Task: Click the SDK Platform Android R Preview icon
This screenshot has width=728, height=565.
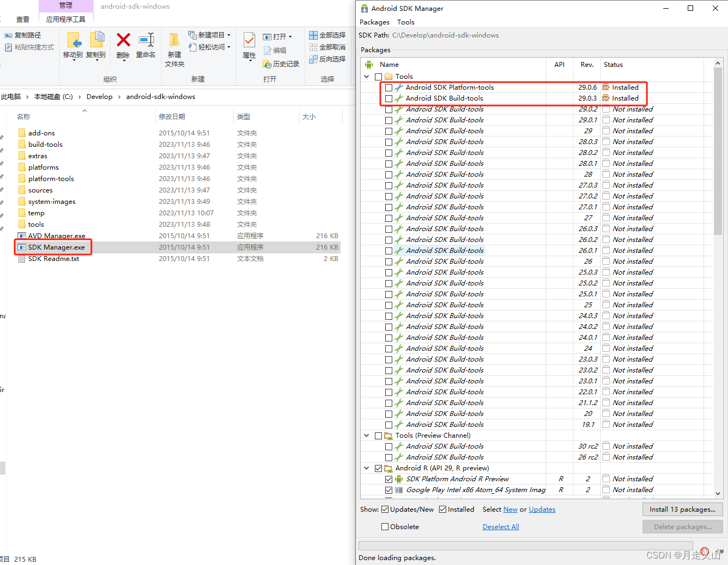Action: [x=399, y=479]
